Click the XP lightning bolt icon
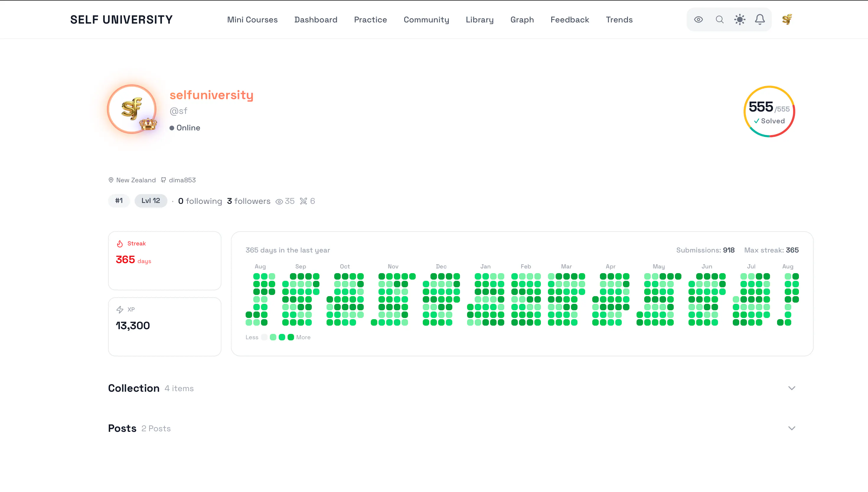The width and height of the screenshot is (868, 492). (120, 309)
